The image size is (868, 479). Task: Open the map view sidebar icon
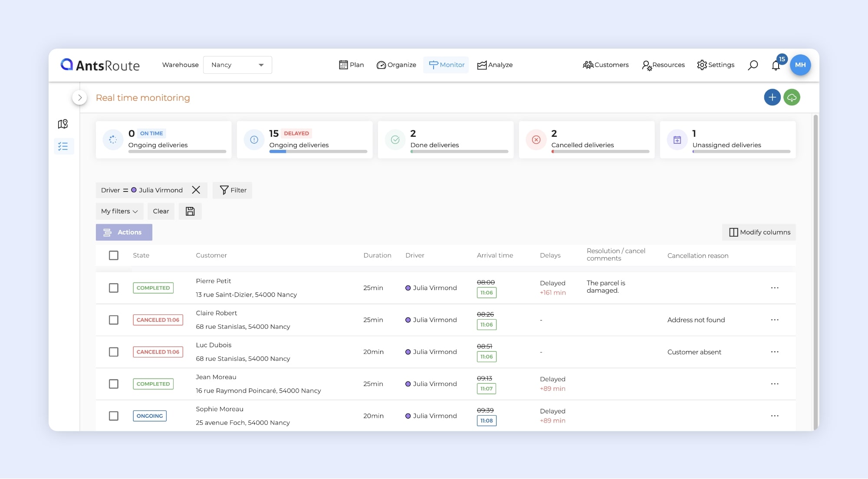pyautogui.click(x=63, y=124)
